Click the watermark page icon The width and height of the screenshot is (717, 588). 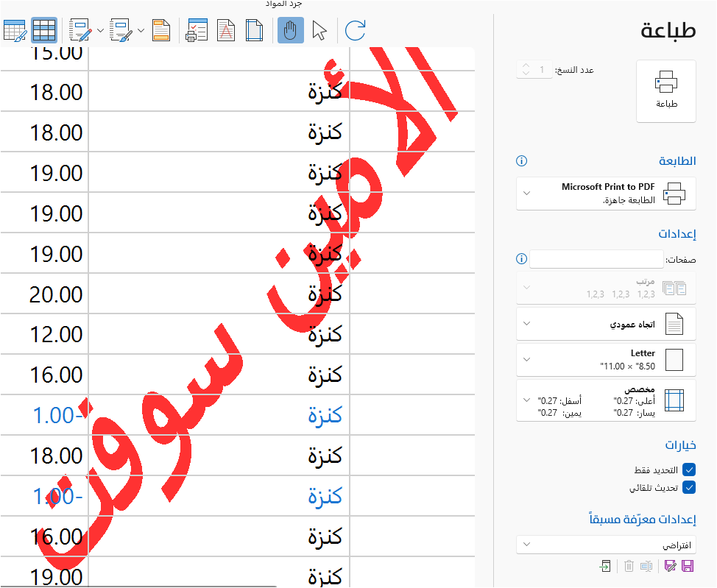[225, 30]
